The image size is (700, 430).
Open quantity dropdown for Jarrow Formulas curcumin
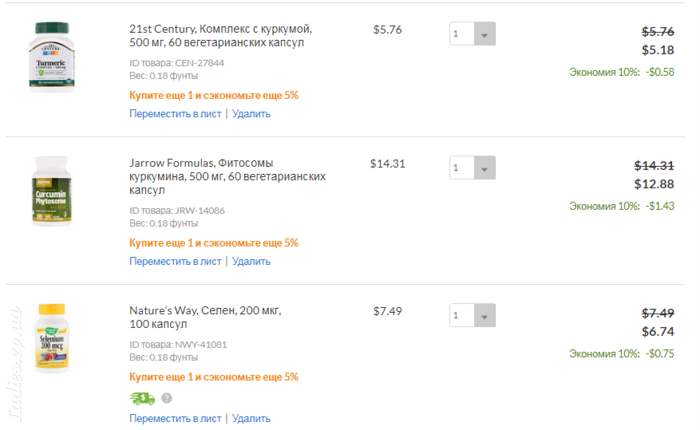pos(472,167)
